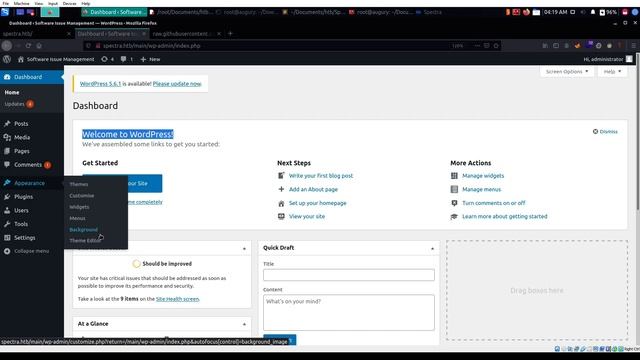Screen dimensions: 640x360
Task: Click Set up your homepage link
Action: pyautogui.click(x=318, y=203)
